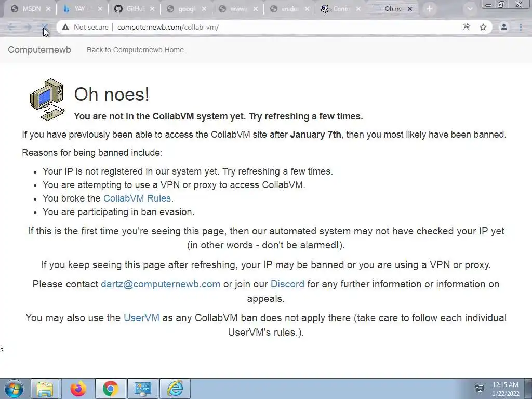Select the google tab
532x399 pixels.
[x=187, y=9]
